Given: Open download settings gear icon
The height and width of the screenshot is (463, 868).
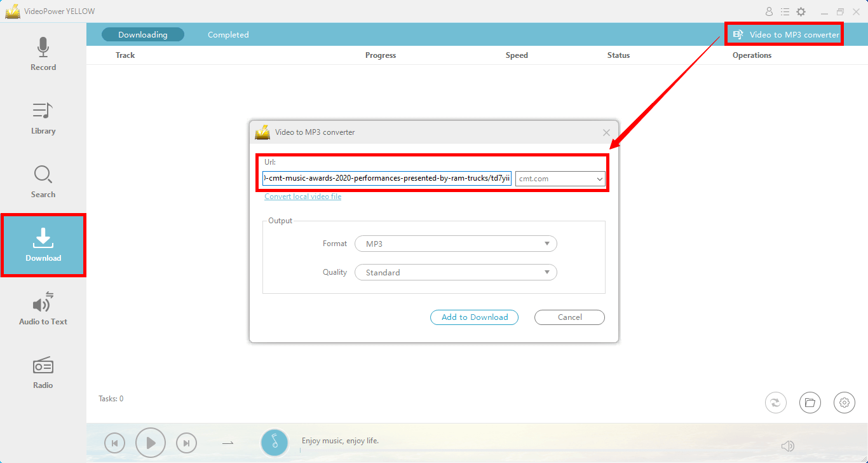Looking at the screenshot, I should (844, 402).
